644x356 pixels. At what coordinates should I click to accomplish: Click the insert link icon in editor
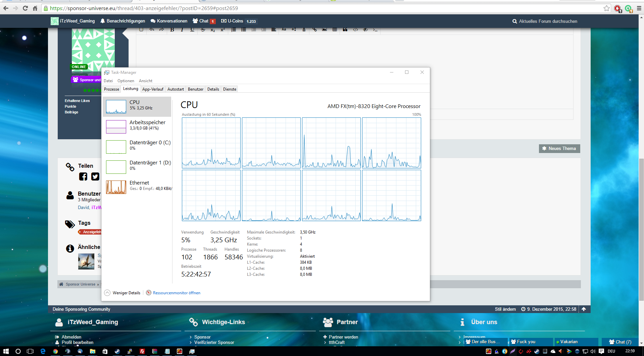click(x=314, y=30)
